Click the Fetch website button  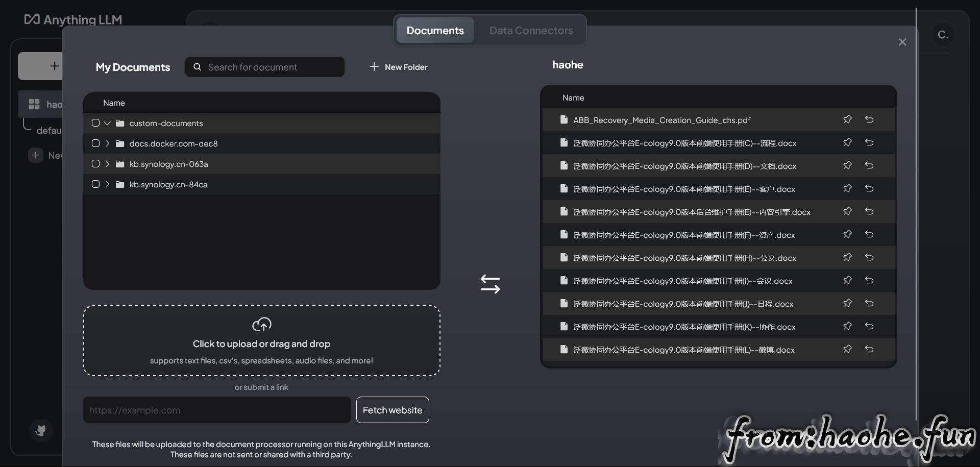(x=393, y=410)
